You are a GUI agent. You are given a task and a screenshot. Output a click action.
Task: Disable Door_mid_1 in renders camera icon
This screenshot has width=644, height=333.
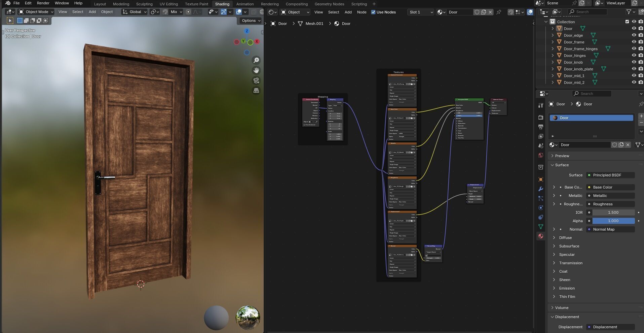click(641, 76)
